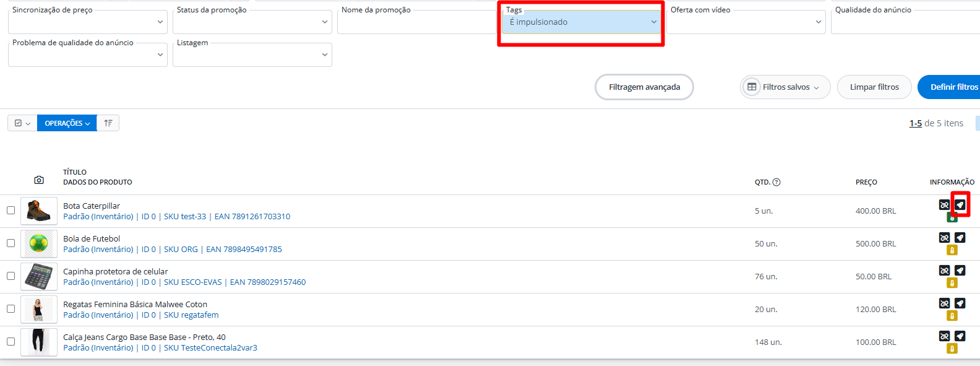Click the Filtragem avançada button

click(x=644, y=87)
